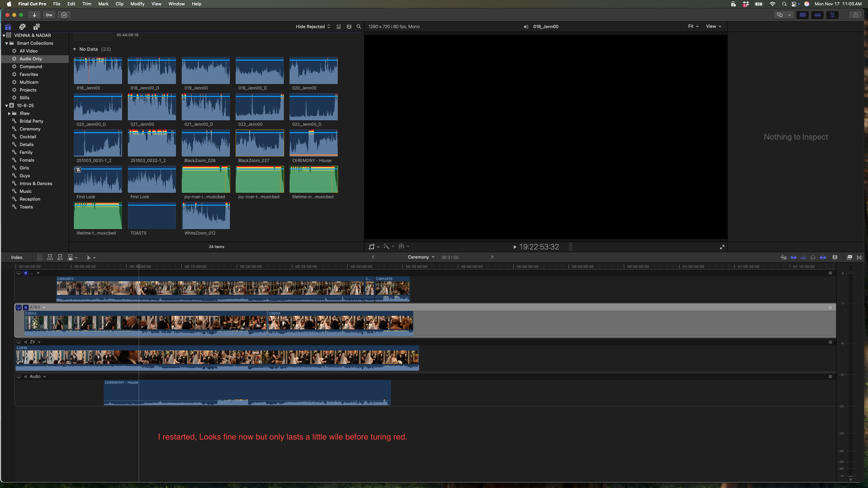Open the Import Media arrow button
Image resolution: width=868 pixels, height=488 pixels.
[x=34, y=15]
